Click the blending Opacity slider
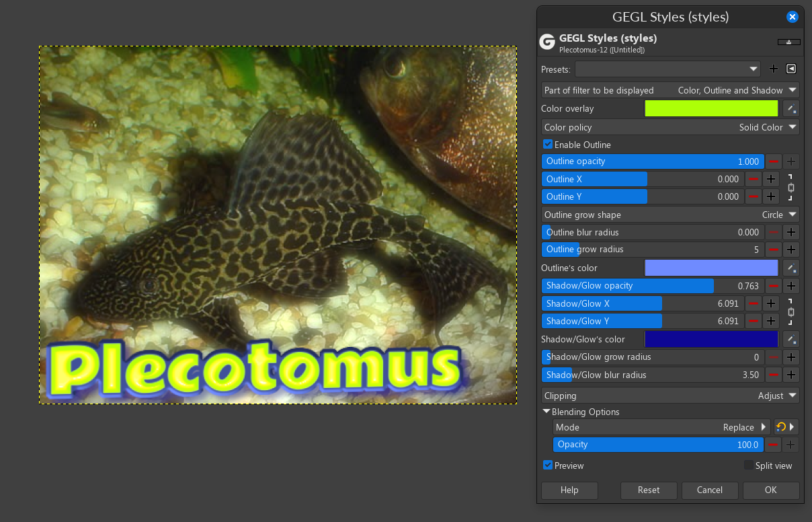Viewport: 812px width, 522px height. tap(659, 445)
